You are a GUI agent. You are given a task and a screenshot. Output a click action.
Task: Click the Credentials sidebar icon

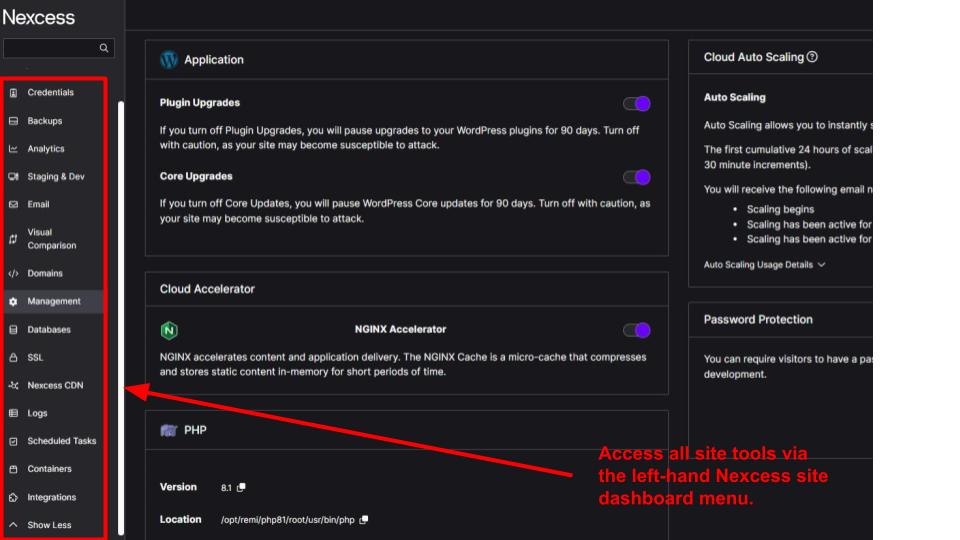coord(13,92)
